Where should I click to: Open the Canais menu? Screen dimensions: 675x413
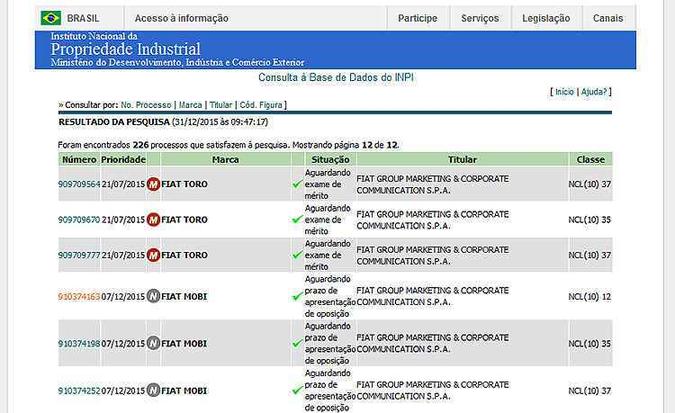pos(608,18)
